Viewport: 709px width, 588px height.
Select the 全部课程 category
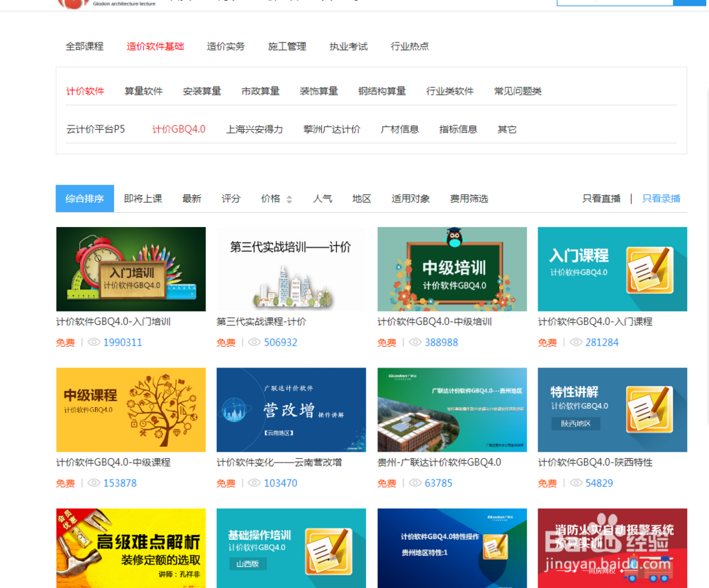click(x=84, y=46)
